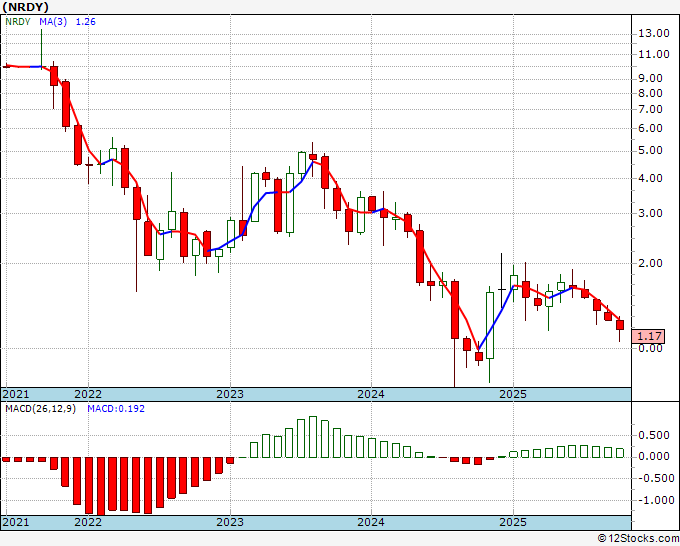The width and height of the screenshot is (680, 546).
Task: Click the 0.00 price axis label
Action: pos(651,348)
